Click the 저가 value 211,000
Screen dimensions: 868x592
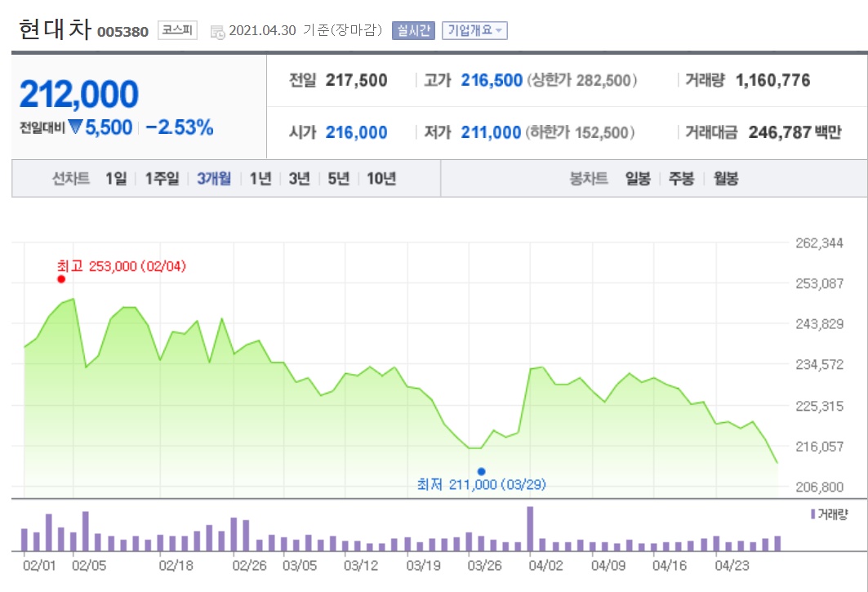(491, 132)
